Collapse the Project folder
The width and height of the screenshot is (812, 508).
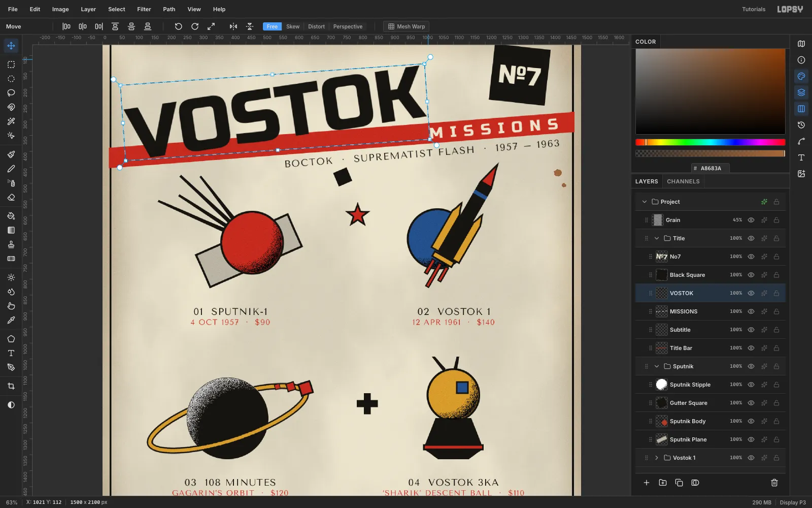[x=645, y=202]
